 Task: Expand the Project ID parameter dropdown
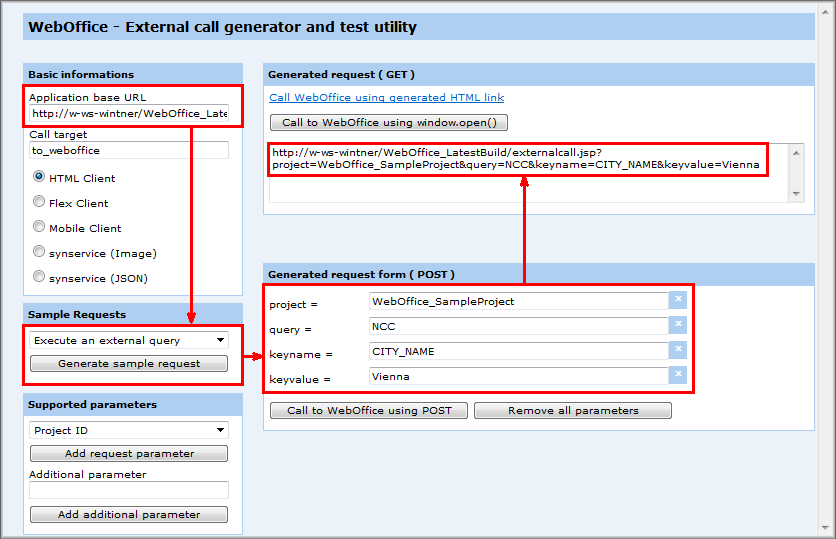click(x=129, y=430)
